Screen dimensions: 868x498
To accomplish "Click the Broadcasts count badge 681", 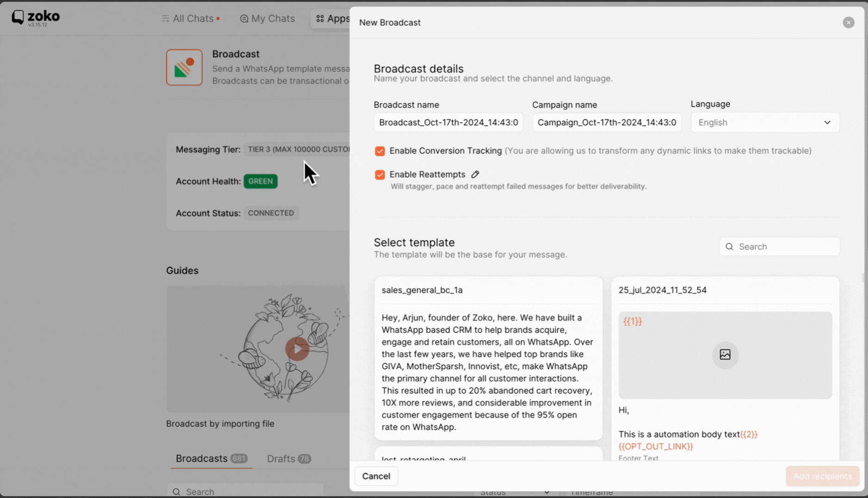I will (239, 459).
